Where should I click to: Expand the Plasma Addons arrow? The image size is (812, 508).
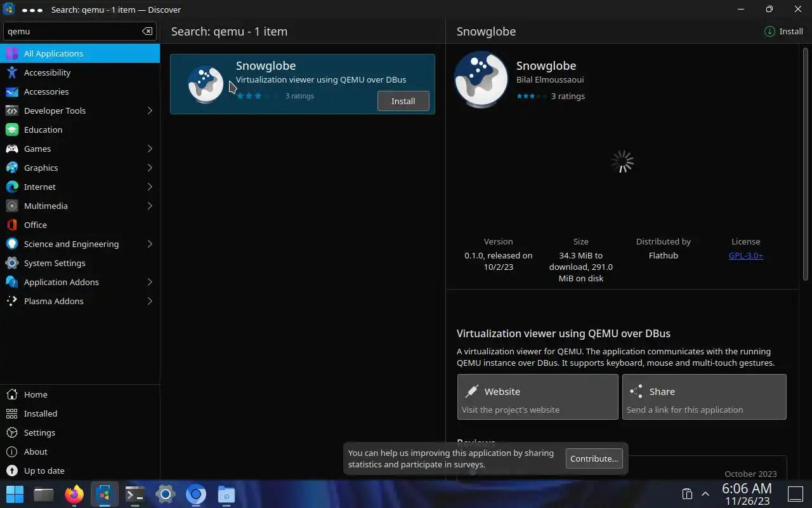tap(150, 301)
